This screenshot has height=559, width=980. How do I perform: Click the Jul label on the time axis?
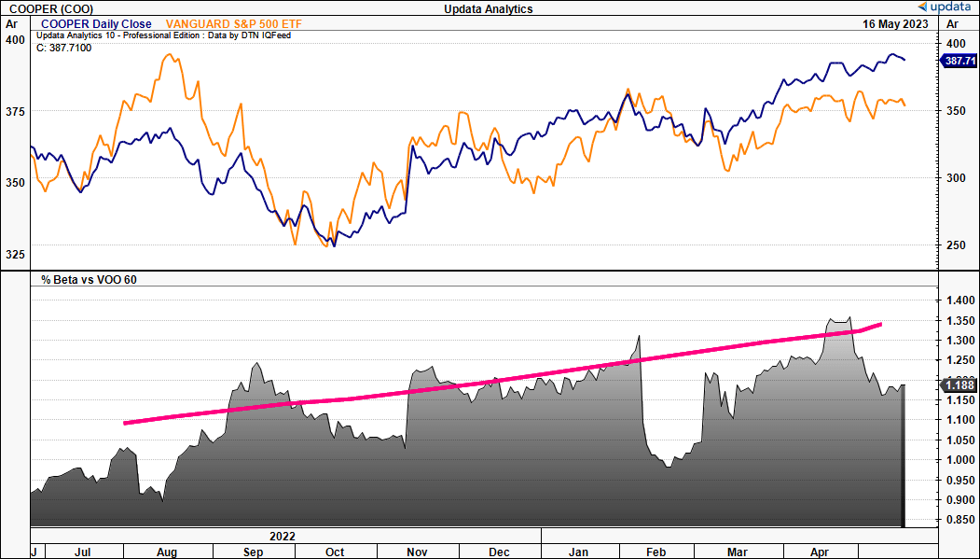point(84,552)
